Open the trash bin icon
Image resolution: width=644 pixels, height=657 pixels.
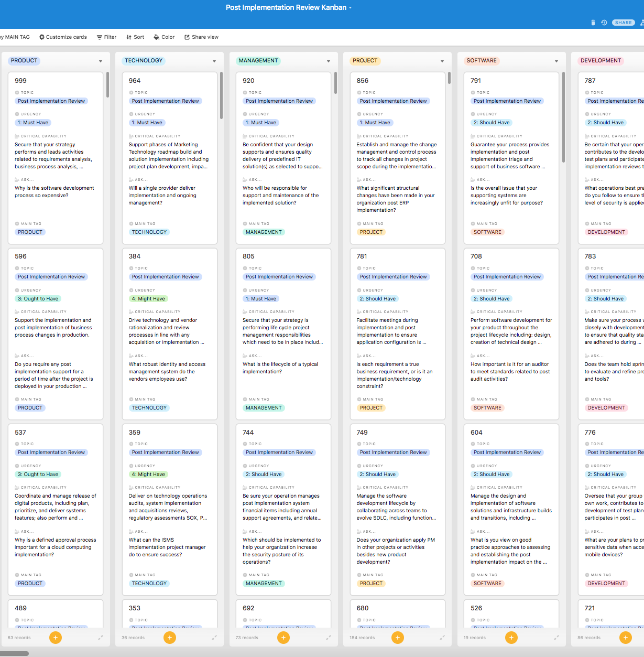593,23
